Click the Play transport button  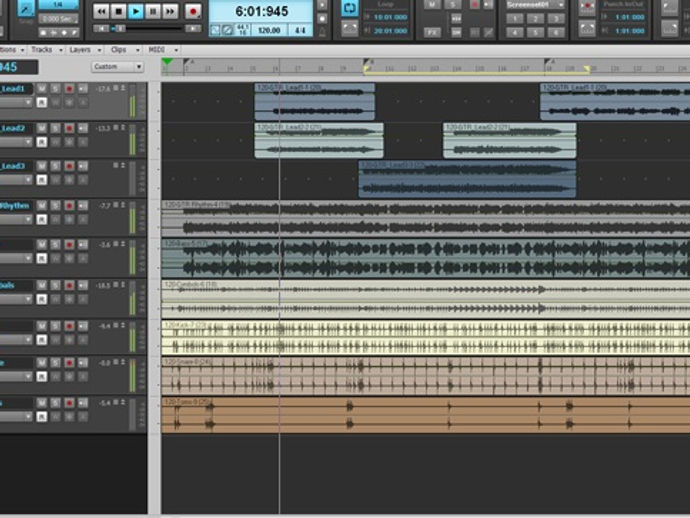click(x=136, y=11)
